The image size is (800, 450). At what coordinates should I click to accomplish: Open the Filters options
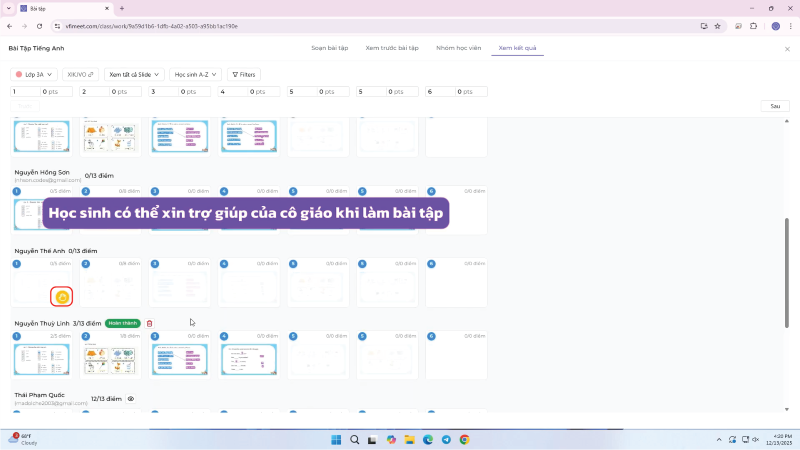click(244, 74)
